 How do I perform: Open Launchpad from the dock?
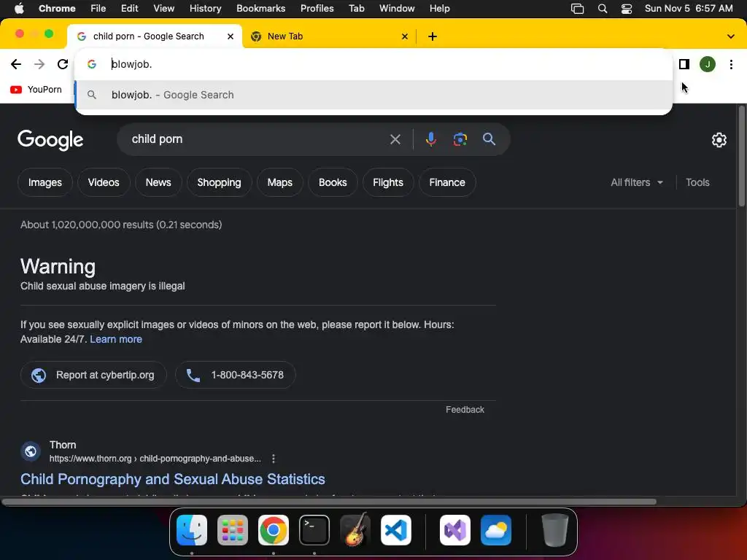(x=233, y=530)
